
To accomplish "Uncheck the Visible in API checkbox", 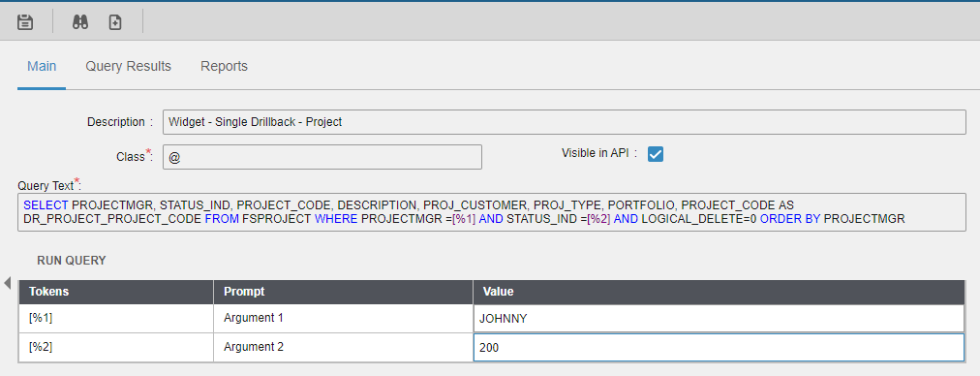I will click(655, 154).
